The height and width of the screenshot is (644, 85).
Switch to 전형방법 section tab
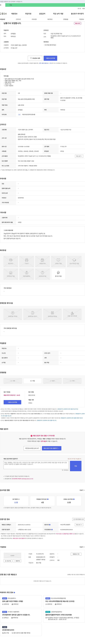66,19
